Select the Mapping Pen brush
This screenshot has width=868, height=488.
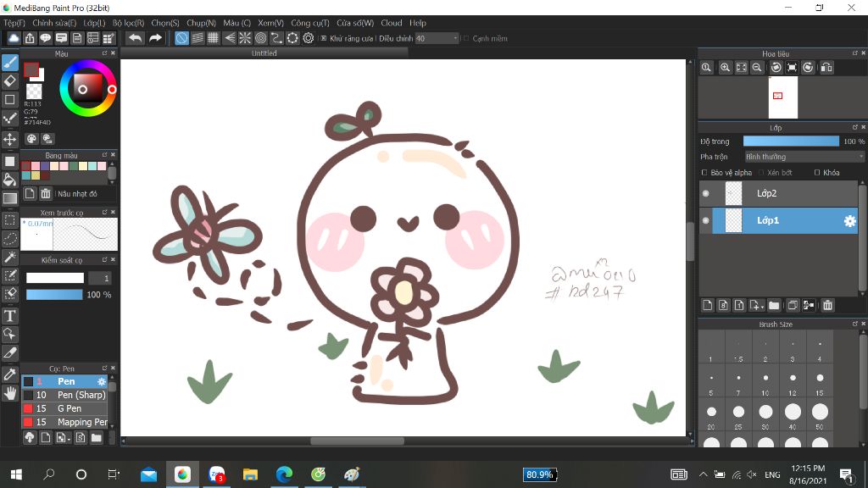tap(64, 422)
